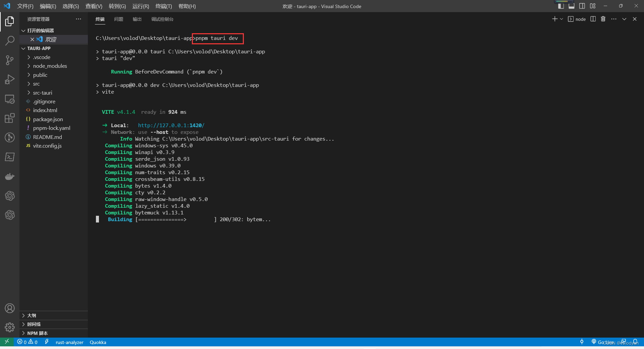Create a new terminal with plus icon
Screen dimensions: 644x349
(555, 19)
